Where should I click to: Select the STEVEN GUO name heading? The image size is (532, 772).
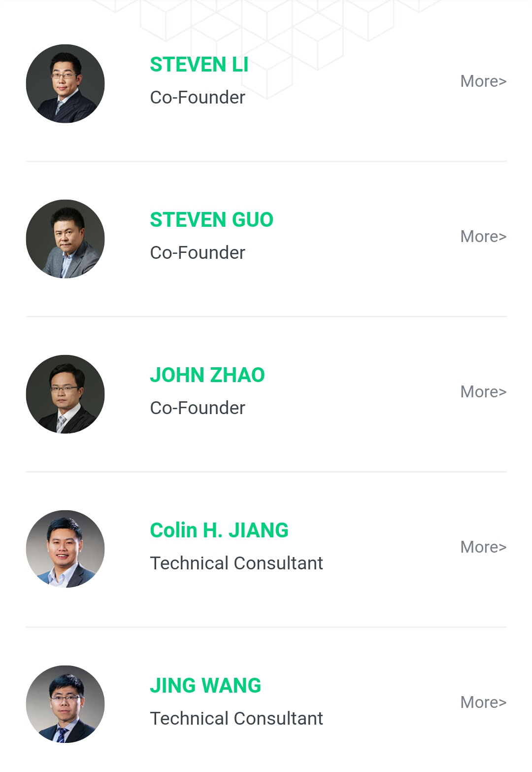211,220
